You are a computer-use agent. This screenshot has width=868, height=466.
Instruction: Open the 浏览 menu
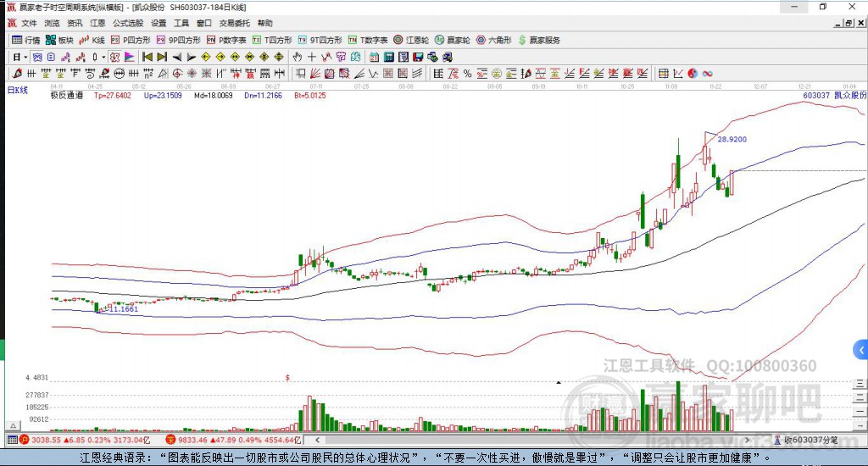52,23
